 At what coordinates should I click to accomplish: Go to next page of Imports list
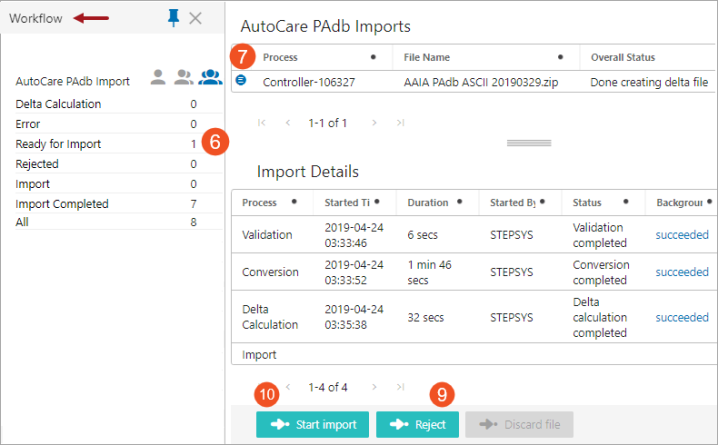[374, 123]
